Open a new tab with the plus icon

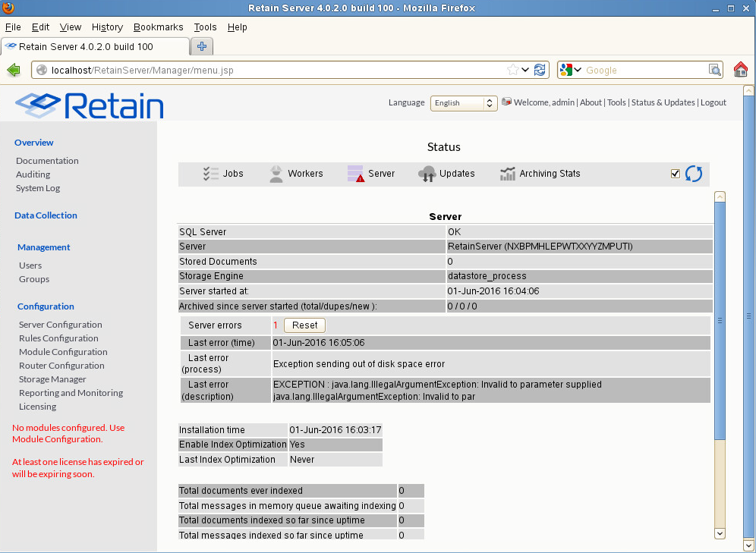202,46
